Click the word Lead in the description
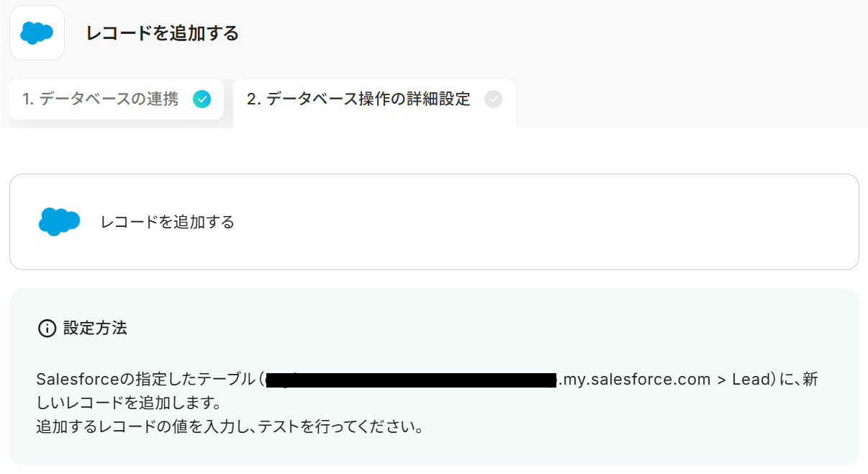The height and width of the screenshot is (474, 868). point(751,380)
